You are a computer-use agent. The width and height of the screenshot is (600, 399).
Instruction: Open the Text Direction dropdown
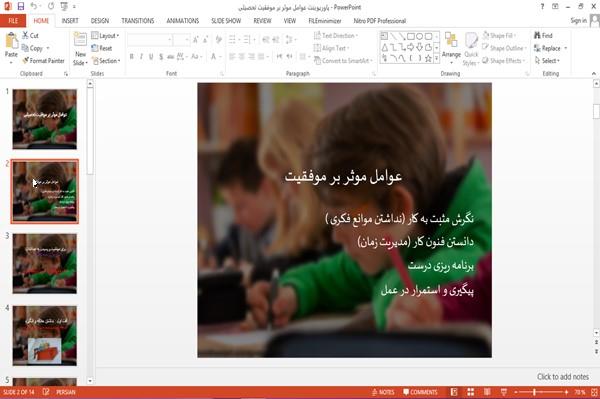click(336, 36)
